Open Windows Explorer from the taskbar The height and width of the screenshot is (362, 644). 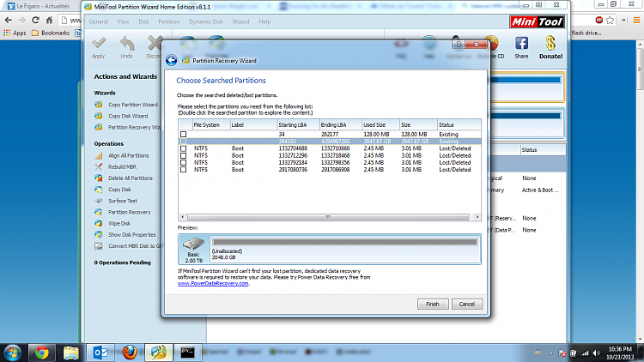coord(70,353)
